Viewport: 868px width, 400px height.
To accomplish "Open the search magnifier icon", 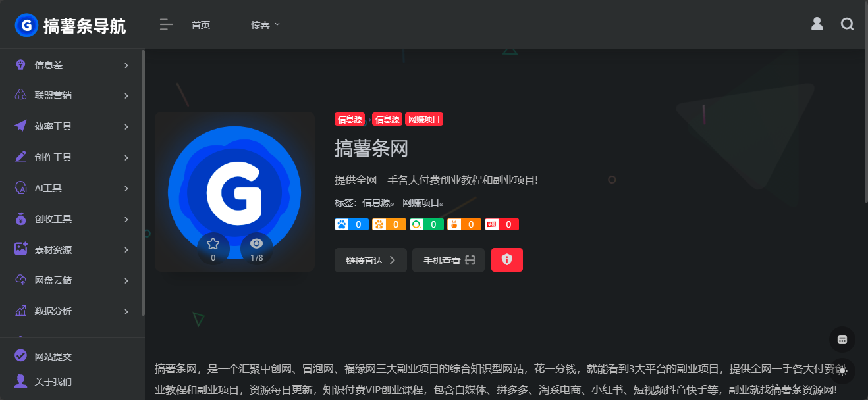I will 847,24.
